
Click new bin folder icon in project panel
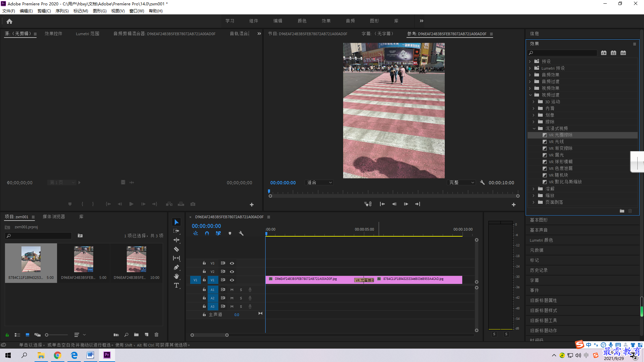pos(136,335)
